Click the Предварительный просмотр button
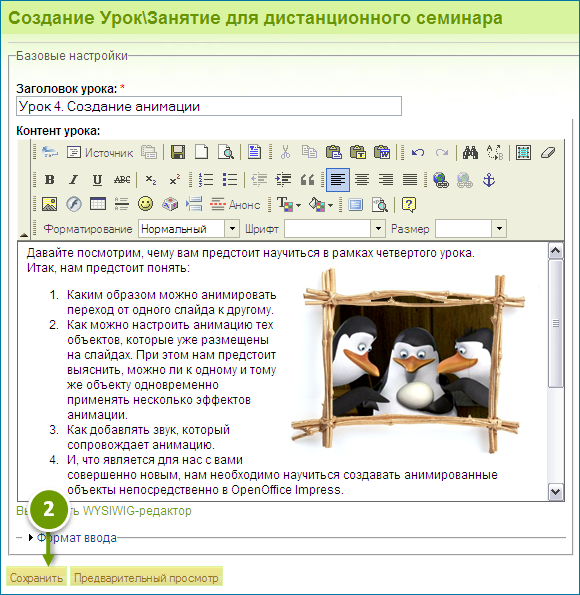The width and height of the screenshot is (580, 595). [x=147, y=577]
